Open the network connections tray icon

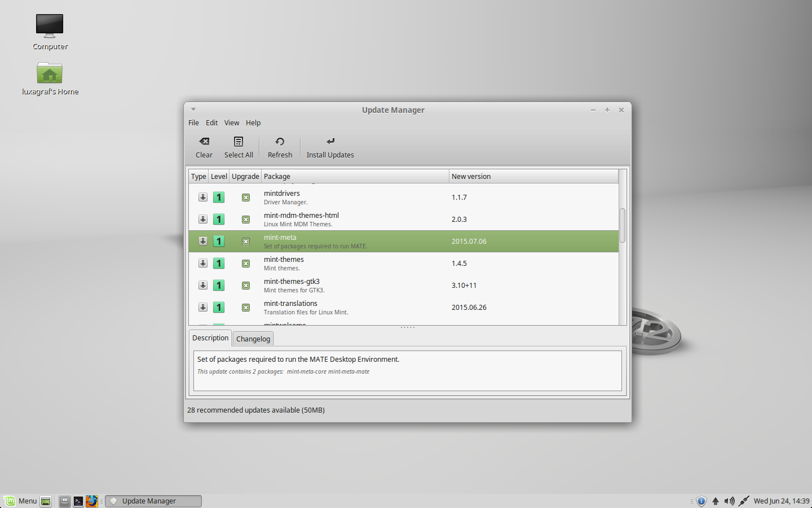pos(744,501)
